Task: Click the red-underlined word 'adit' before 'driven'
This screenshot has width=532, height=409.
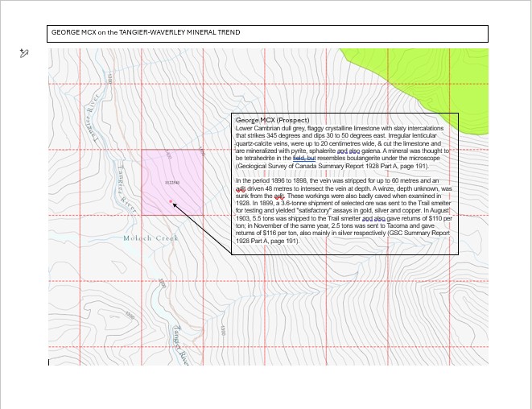Action: point(240,188)
